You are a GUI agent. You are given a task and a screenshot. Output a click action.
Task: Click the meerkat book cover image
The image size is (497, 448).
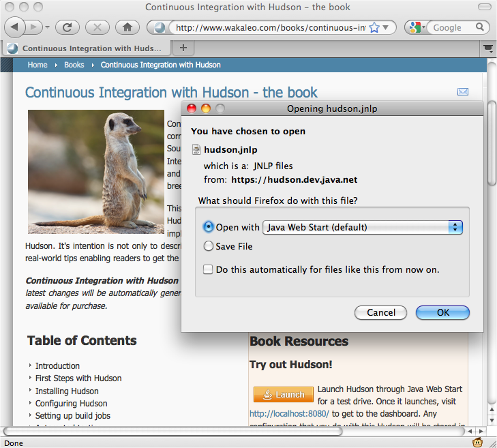pos(96,172)
